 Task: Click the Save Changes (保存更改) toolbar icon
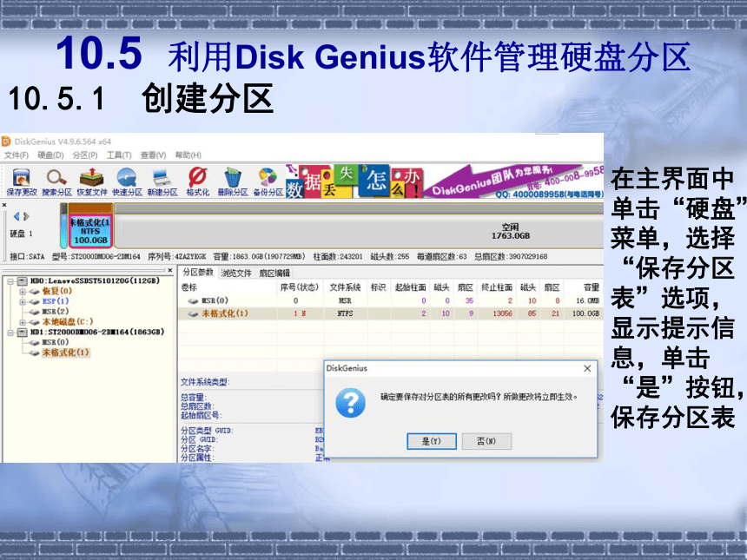(22, 182)
